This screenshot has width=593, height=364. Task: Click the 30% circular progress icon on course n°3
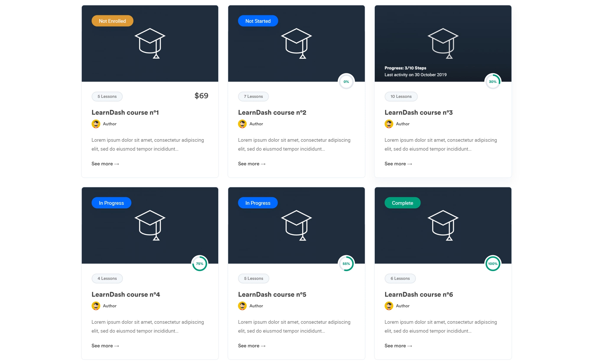[493, 82]
